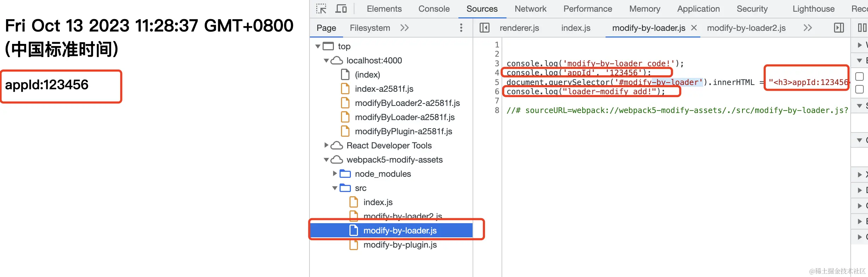Click the appId:123456 heading on the page
Image resolution: width=868 pixels, height=277 pixels.
[x=47, y=85]
